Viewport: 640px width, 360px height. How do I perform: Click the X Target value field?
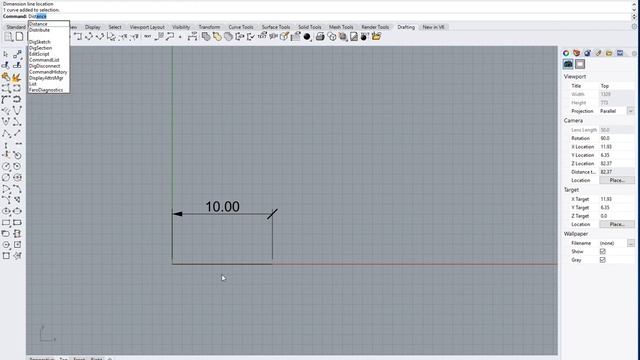(616, 199)
